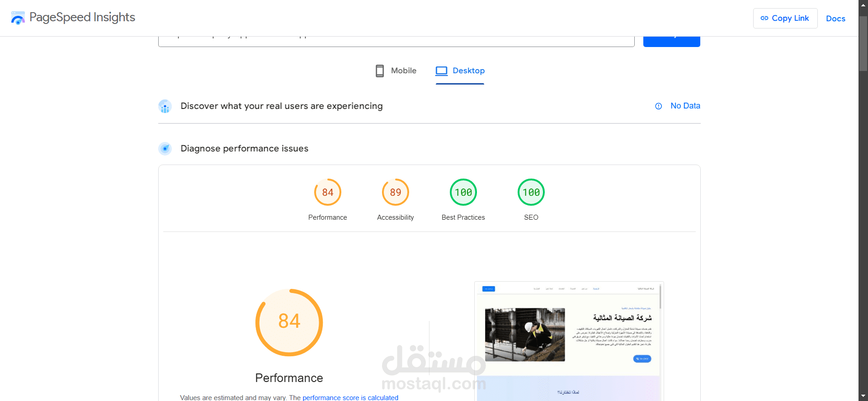This screenshot has height=401, width=868.
Task: Switch to the Mobile tab
Action: [396, 71]
